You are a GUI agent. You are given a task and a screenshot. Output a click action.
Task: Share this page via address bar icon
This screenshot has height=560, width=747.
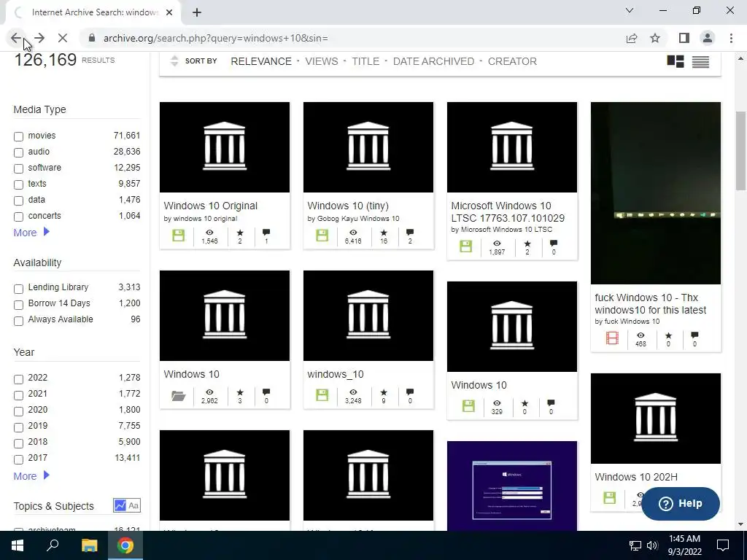point(632,38)
